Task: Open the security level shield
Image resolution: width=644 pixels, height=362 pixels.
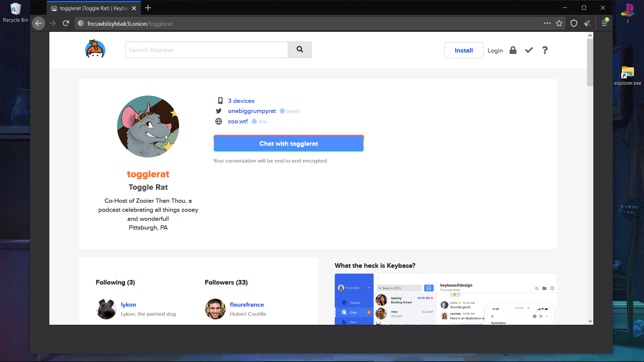Action: click(x=574, y=23)
